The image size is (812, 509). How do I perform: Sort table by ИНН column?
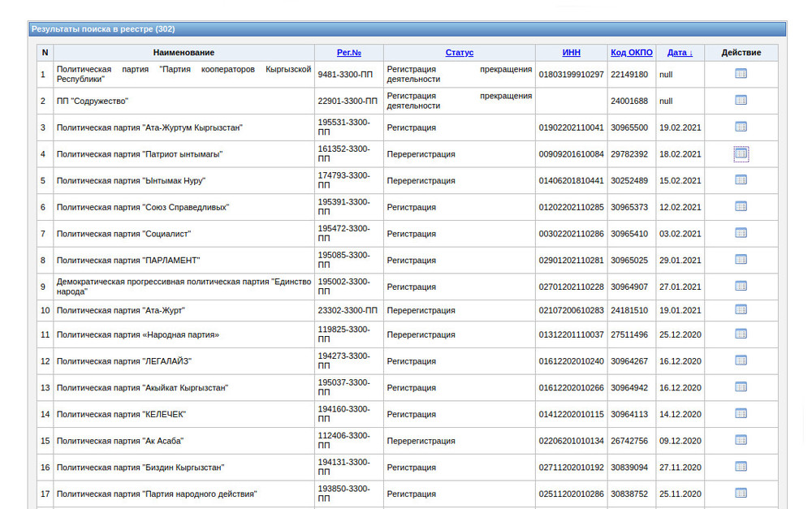571,52
